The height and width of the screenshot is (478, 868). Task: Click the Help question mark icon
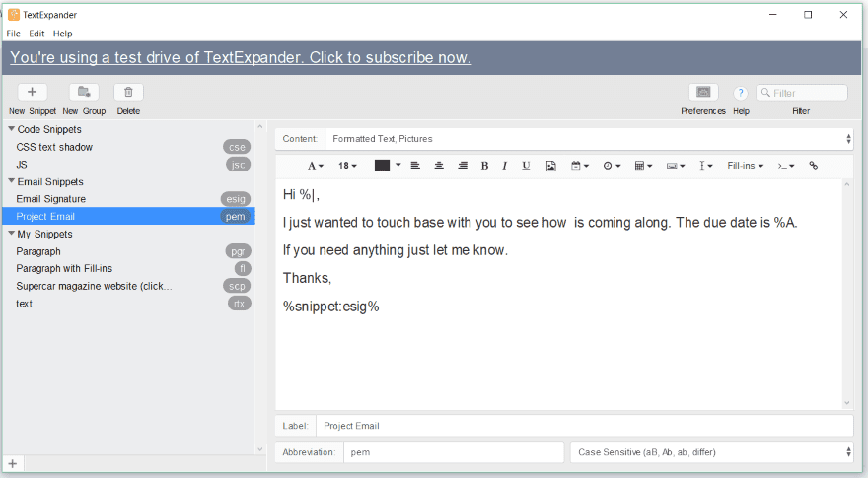pyautogui.click(x=741, y=93)
